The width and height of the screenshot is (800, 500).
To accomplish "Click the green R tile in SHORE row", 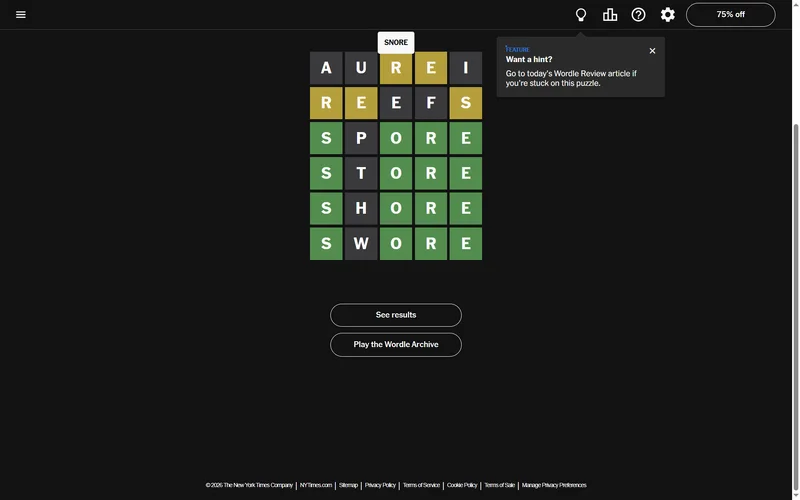I will (431, 209).
